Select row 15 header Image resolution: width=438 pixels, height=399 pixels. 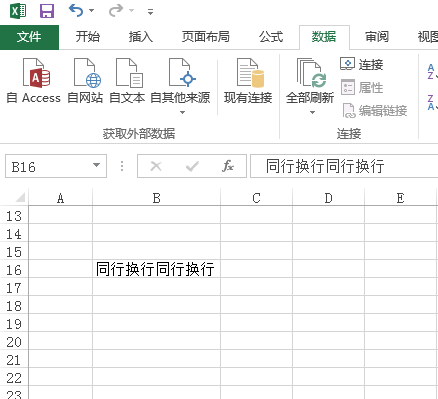[x=14, y=252]
